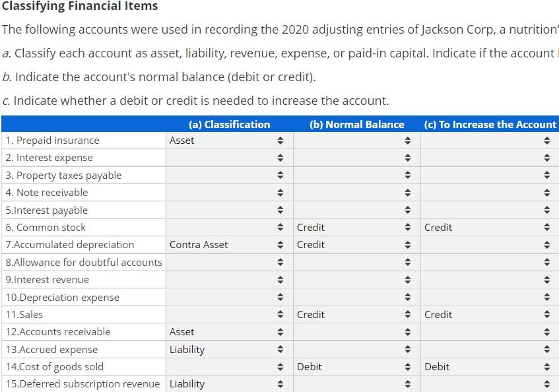Viewport: 559px width, 392px height.
Task: Open Classification dropdown for Interest expense
Action: (229, 158)
